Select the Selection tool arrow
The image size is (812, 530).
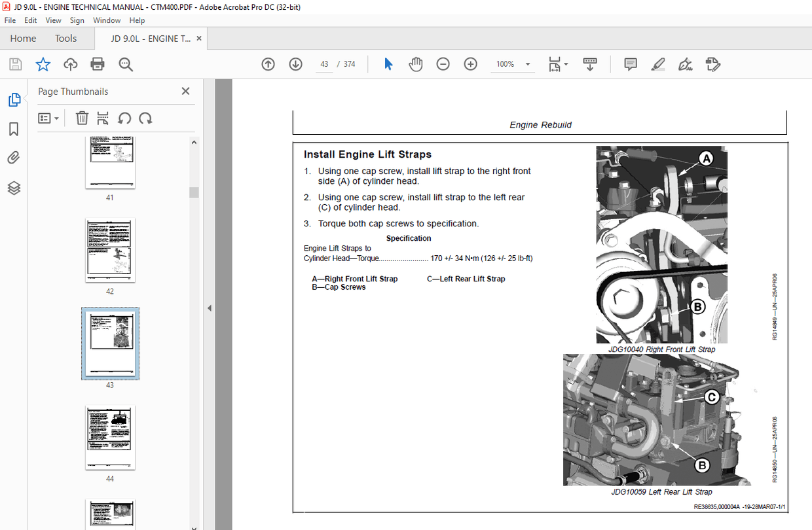coord(388,63)
